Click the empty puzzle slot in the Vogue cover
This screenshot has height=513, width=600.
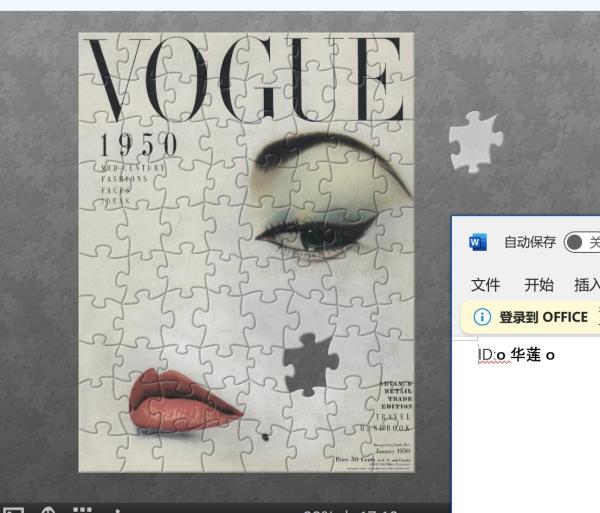pos(311,365)
